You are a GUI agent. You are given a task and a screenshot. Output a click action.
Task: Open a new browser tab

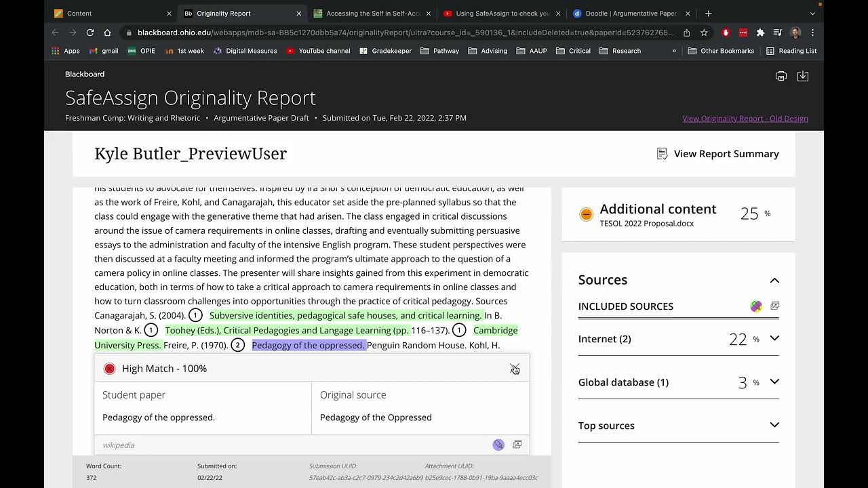pyautogui.click(x=709, y=13)
